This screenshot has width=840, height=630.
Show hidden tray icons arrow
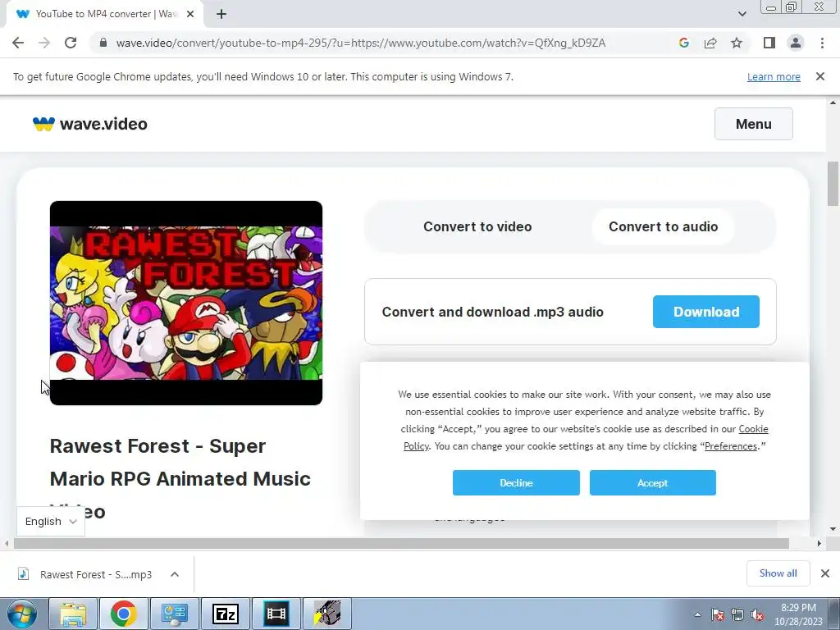697,614
